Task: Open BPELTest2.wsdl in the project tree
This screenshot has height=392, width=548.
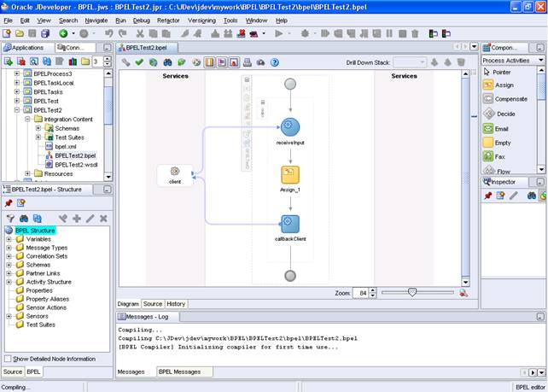Action: point(74,164)
